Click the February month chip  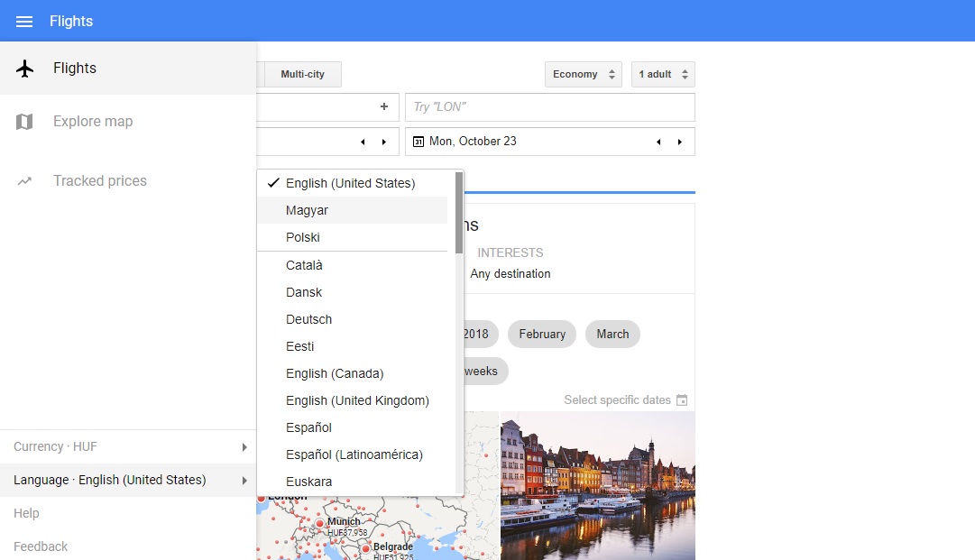[x=542, y=334]
